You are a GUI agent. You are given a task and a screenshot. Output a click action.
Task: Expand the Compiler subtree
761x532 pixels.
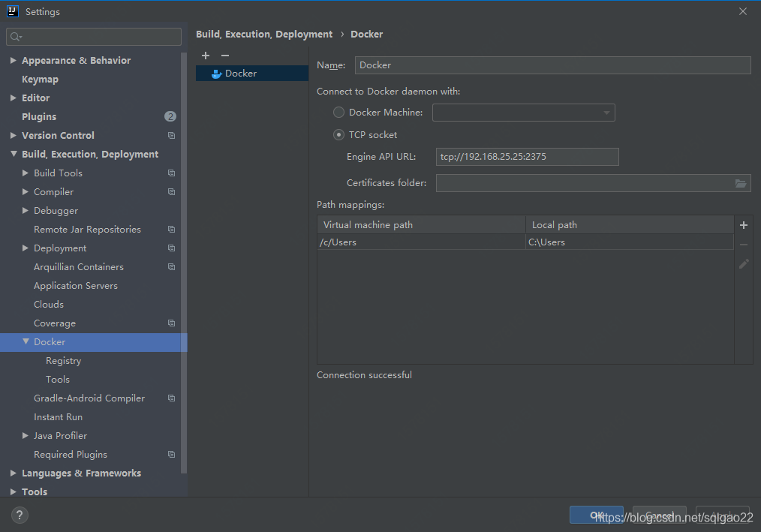click(x=26, y=192)
